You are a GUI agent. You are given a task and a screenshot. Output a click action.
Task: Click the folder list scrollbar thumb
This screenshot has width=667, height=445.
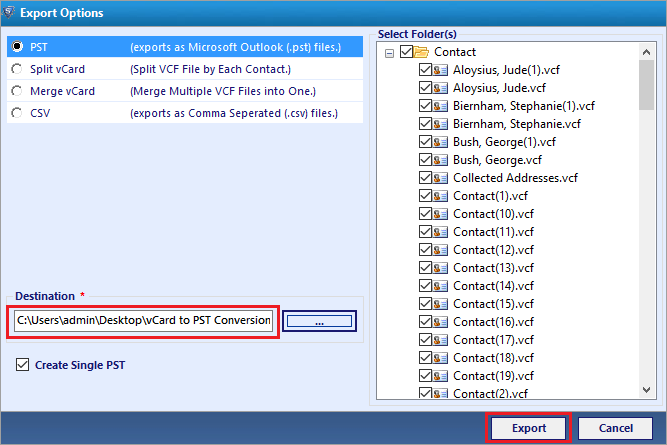point(647,85)
